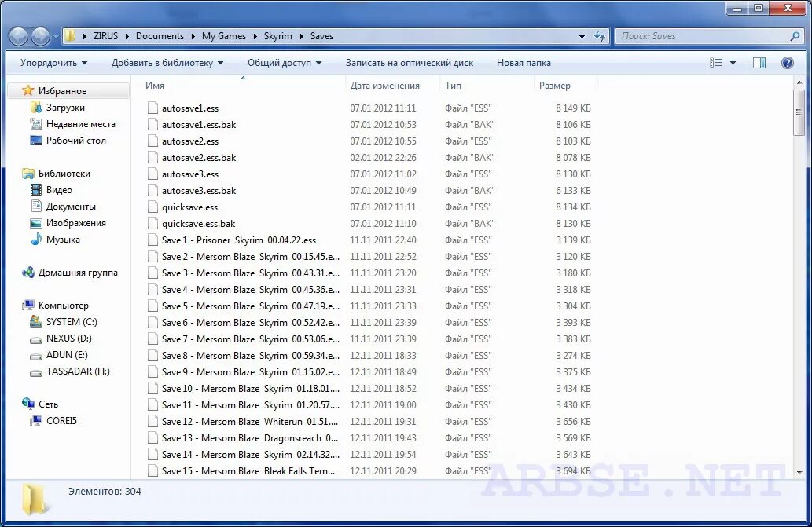Click ZIRUS in the address breadcrumb
Viewport: 812px width, 527px height.
pos(105,36)
